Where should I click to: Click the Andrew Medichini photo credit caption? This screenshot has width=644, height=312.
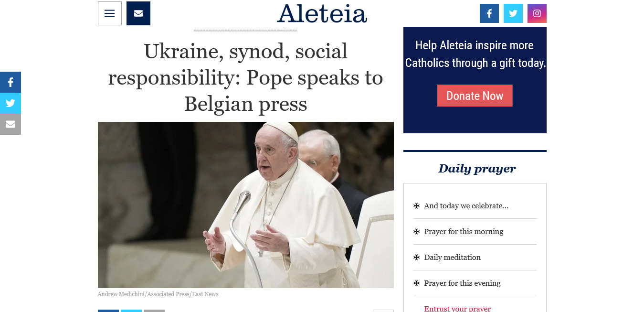158,294
